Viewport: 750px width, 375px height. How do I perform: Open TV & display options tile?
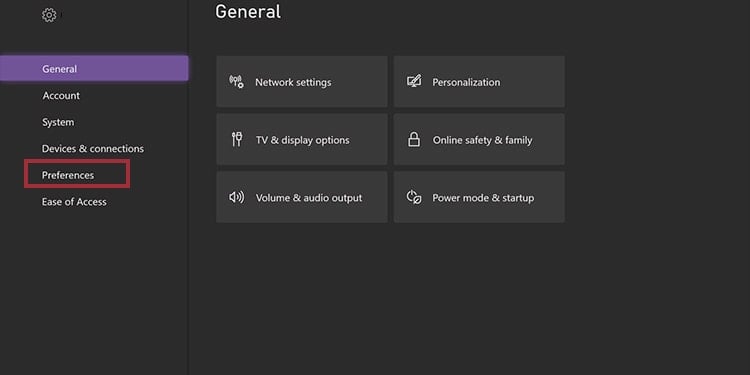tap(302, 139)
